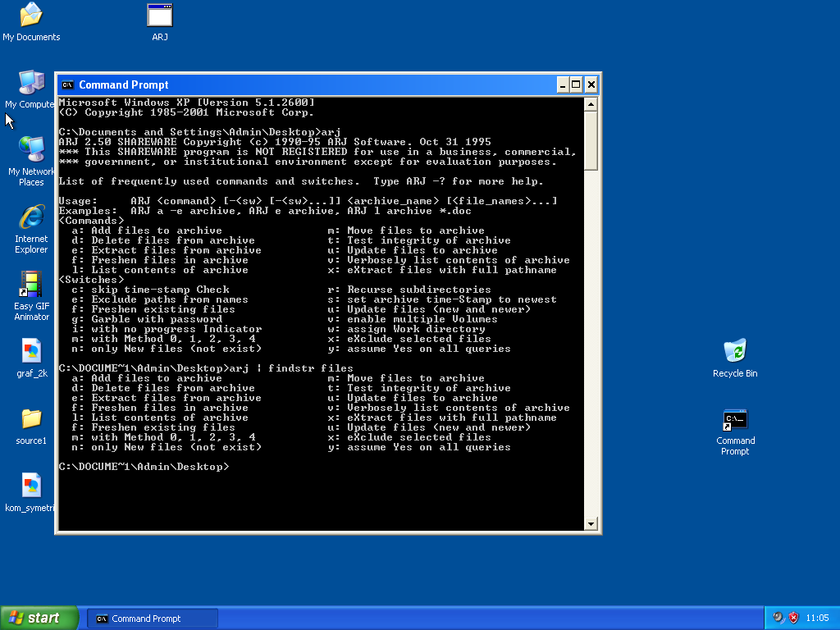Click the last prompt line 'C:\DOCUME~1\Admin\Desktop>'
Screen dimensions: 840x630
point(144,467)
